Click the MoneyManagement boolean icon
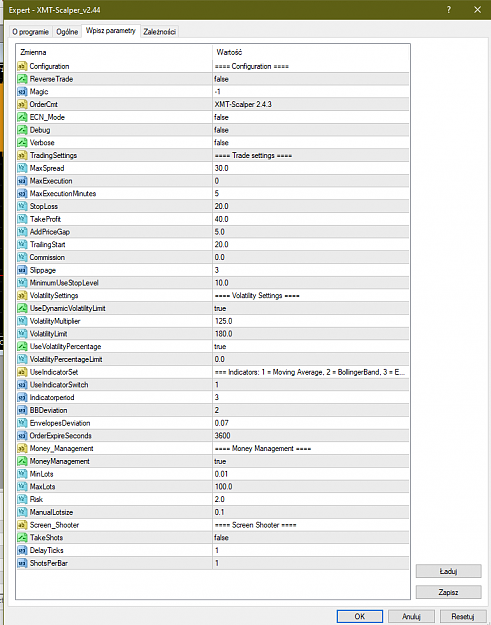Viewport: 491px width, 625px height. 22,461
